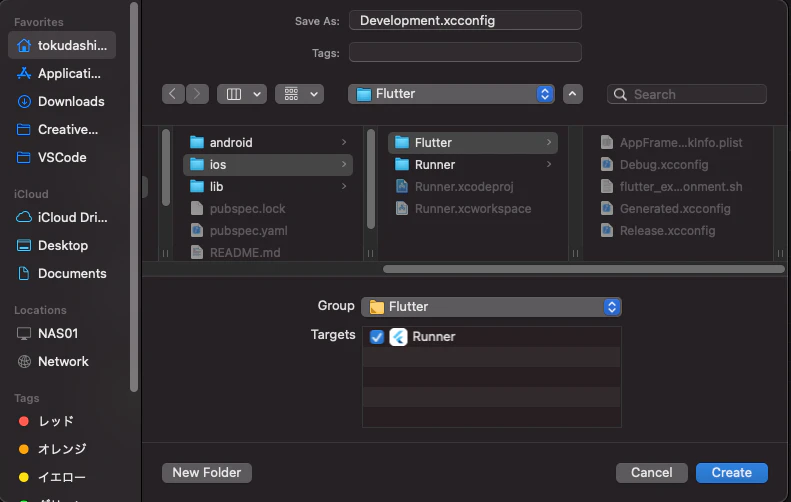791x502 pixels.
Task: Uncheck the Runner target checkbox
Action: (x=377, y=337)
